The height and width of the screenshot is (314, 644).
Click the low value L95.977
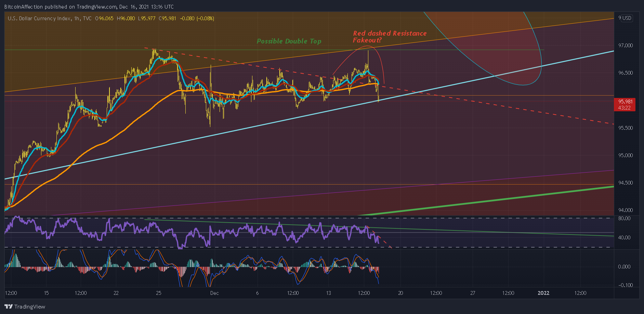(147, 18)
